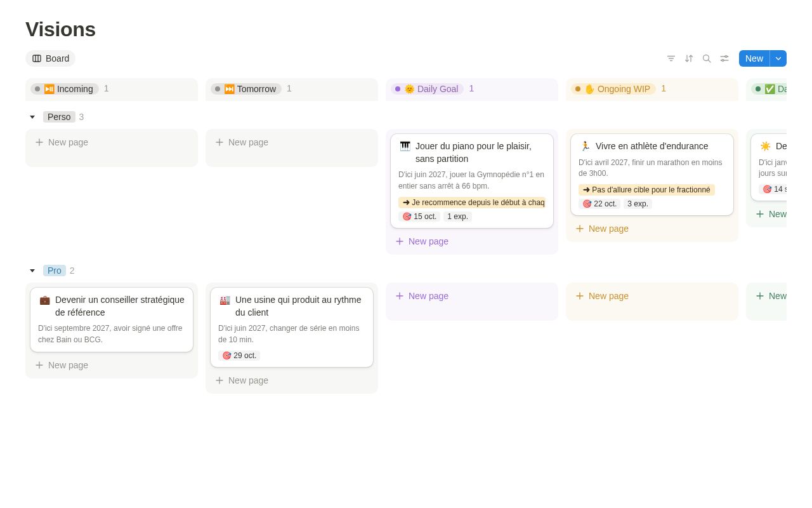The width and height of the screenshot is (812, 508).
Task: Click the 22 oct. date tag
Action: 599,204
